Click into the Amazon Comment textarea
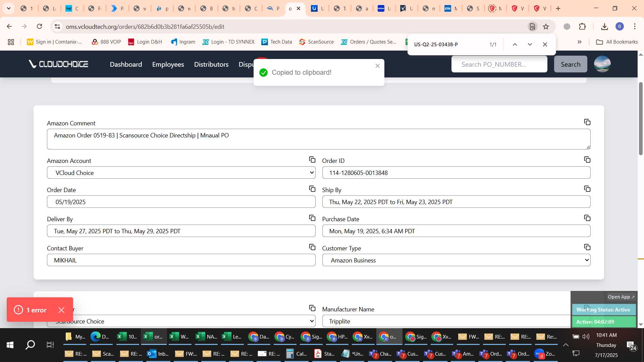Image resolution: width=644 pixels, height=362 pixels. point(319,139)
